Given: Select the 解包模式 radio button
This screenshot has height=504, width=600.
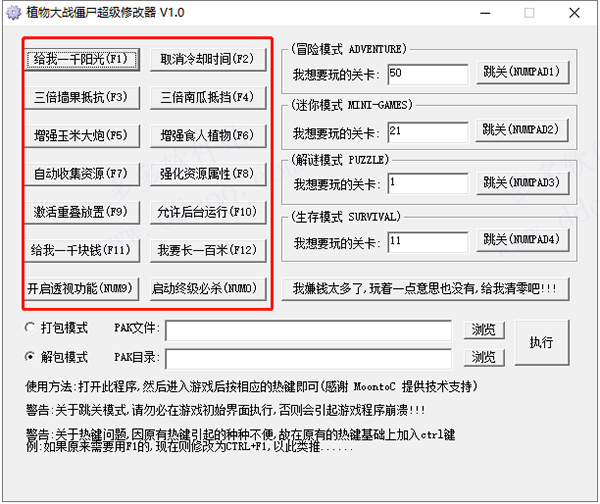Looking at the screenshot, I should click(x=33, y=357).
